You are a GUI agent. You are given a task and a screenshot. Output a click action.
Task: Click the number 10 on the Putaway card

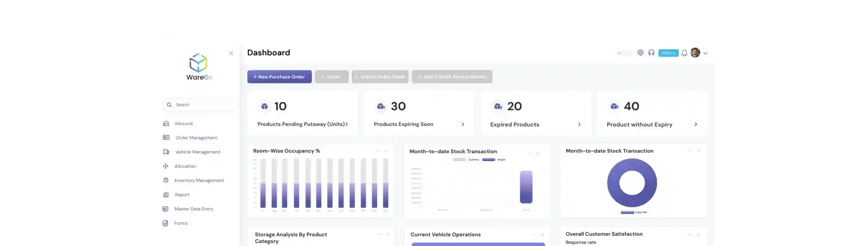coord(280,107)
